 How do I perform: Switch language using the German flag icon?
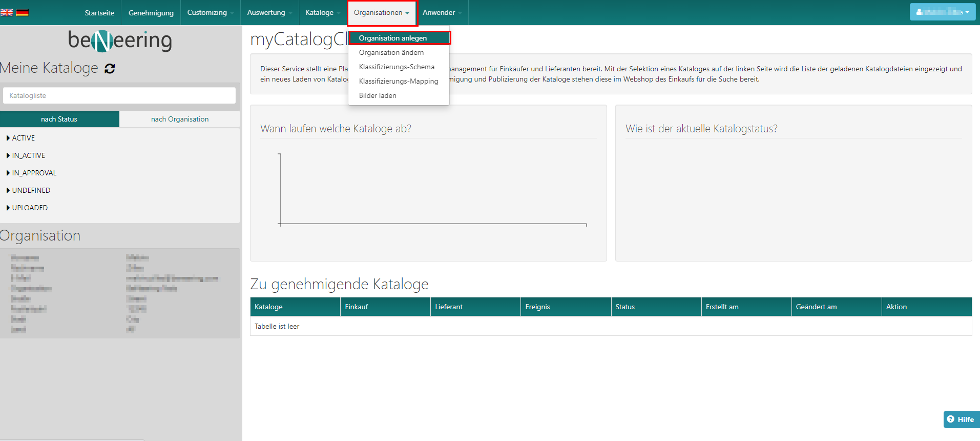[22, 12]
